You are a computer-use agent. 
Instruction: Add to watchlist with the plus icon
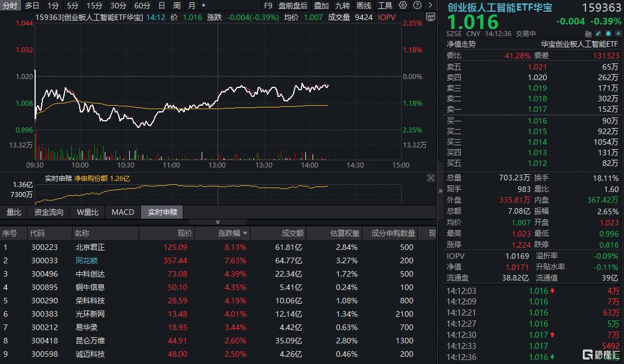pyautogui.click(x=618, y=34)
